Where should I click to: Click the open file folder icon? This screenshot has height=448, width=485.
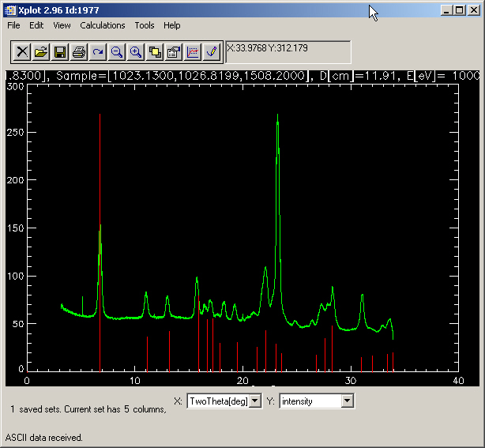point(41,52)
